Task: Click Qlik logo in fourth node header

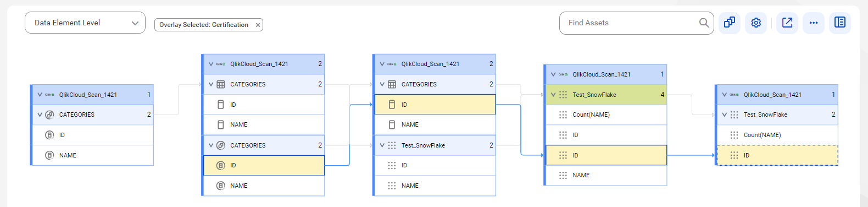Action: 563,74
